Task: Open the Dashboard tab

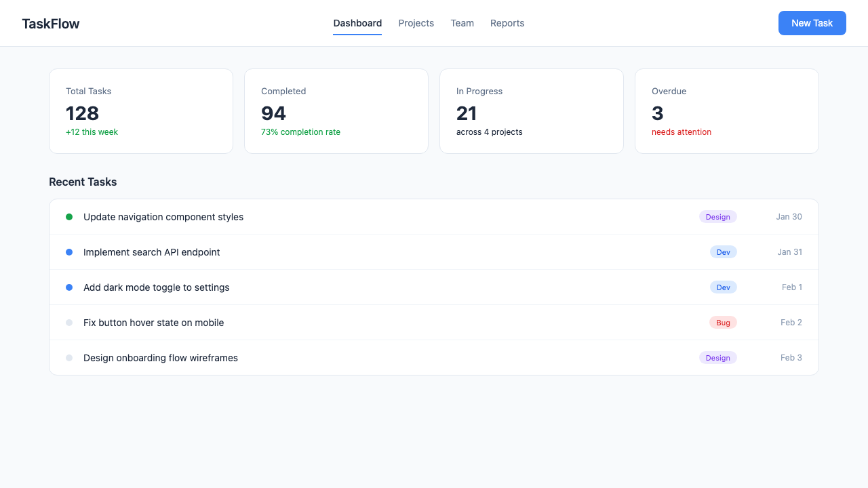Action: (357, 23)
